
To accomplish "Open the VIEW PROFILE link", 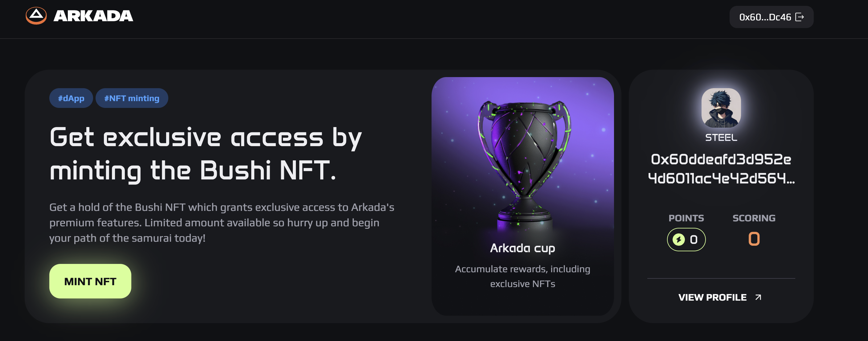I will pos(712,297).
